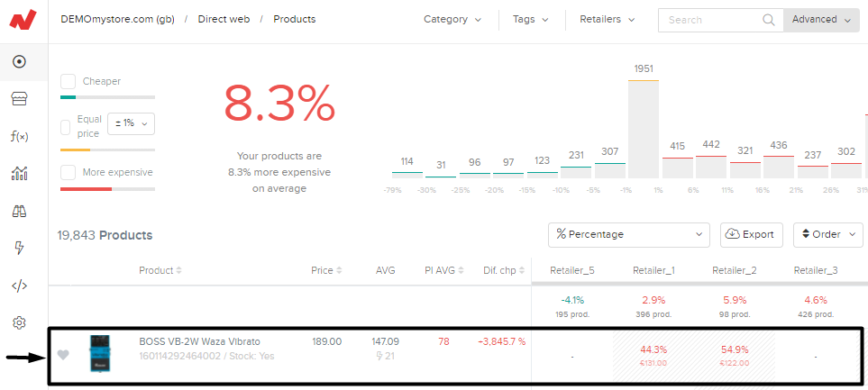Open the charts analytics sidebar icon
Image resolution: width=868 pixels, height=390 pixels.
tap(18, 174)
